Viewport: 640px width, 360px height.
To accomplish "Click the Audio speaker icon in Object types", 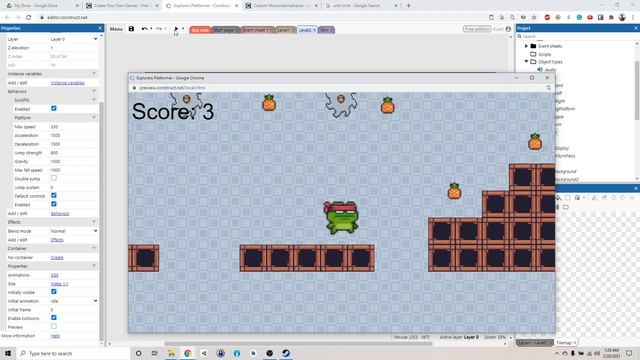I will pyautogui.click(x=540, y=70).
